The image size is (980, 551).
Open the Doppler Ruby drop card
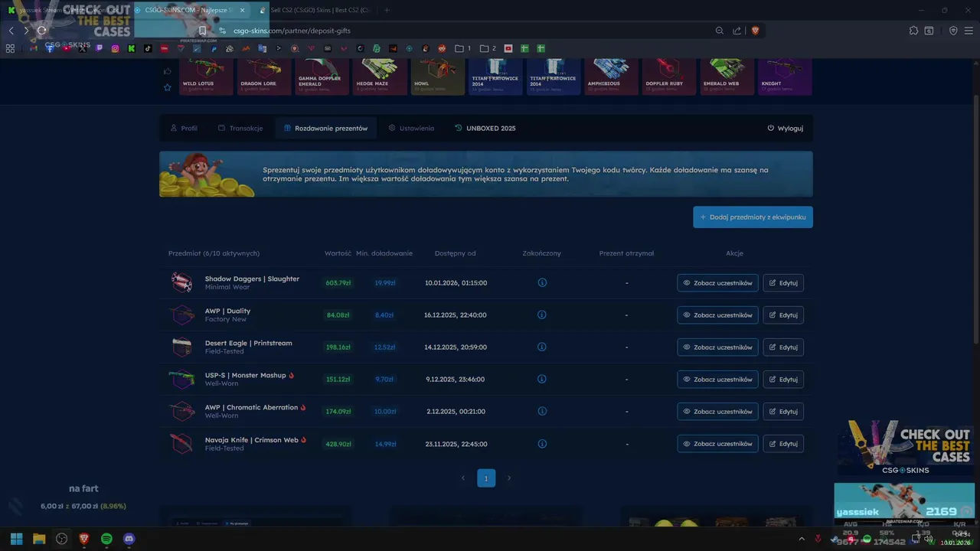tap(669, 77)
